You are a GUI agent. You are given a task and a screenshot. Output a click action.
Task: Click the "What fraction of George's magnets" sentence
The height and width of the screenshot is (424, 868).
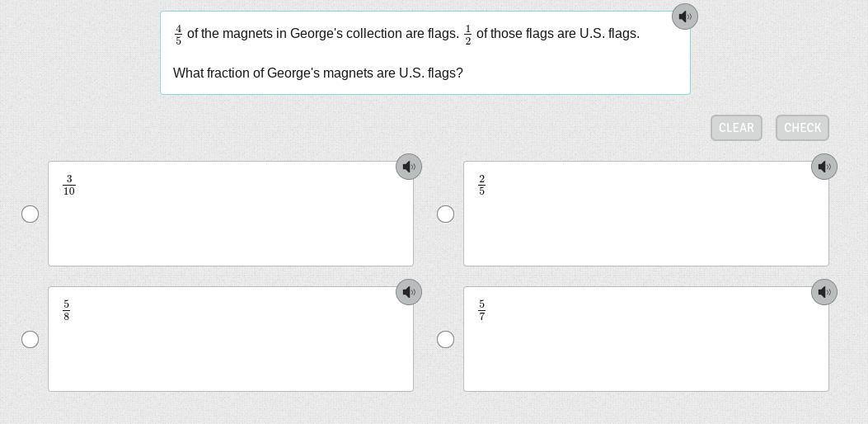317,73
